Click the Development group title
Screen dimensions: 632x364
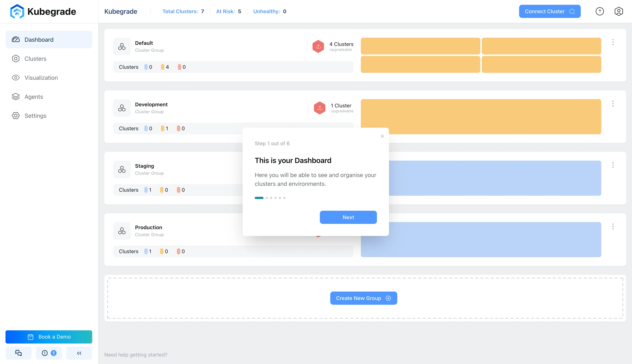(x=151, y=104)
